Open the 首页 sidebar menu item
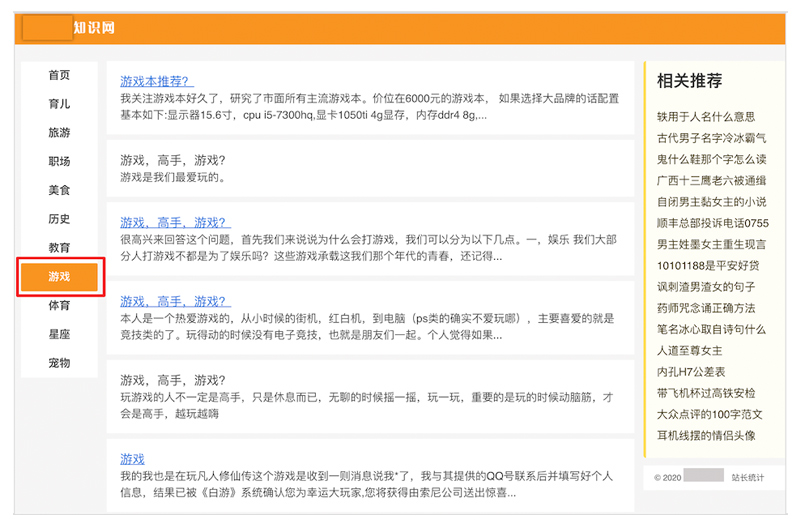Image resolution: width=800 pixels, height=528 pixels. pos(59,75)
